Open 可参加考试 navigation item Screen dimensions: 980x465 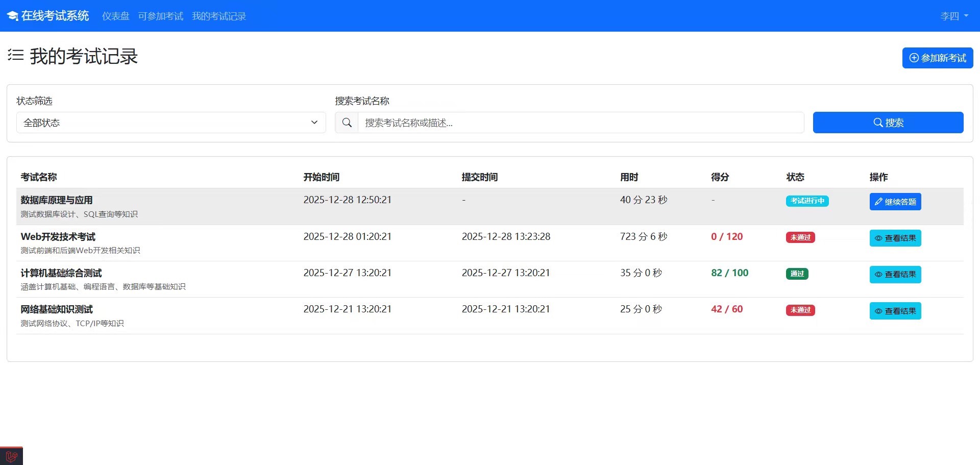pyautogui.click(x=160, y=16)
